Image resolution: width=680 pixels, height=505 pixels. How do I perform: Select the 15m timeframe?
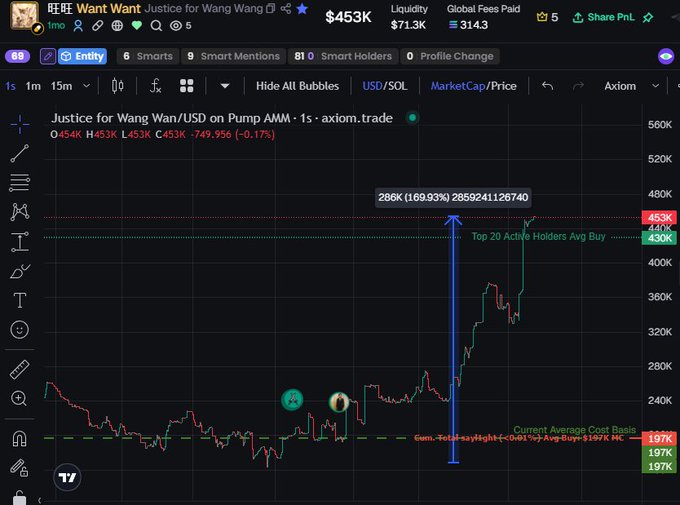pyautogui.click(x=62, y=86)
